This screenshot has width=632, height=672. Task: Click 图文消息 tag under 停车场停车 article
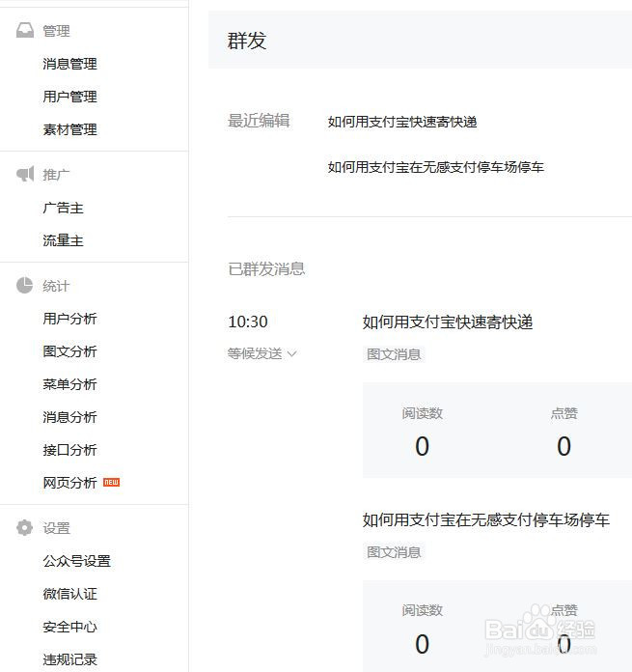coord(394,552)
